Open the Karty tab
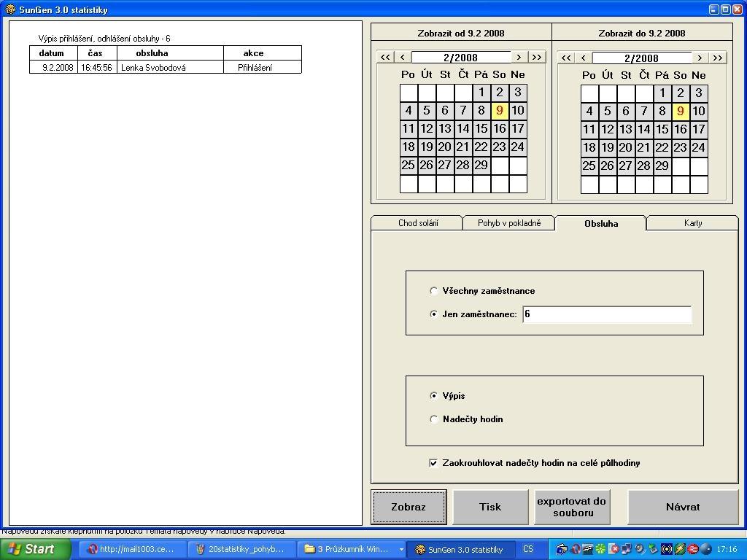 [693, 223]
